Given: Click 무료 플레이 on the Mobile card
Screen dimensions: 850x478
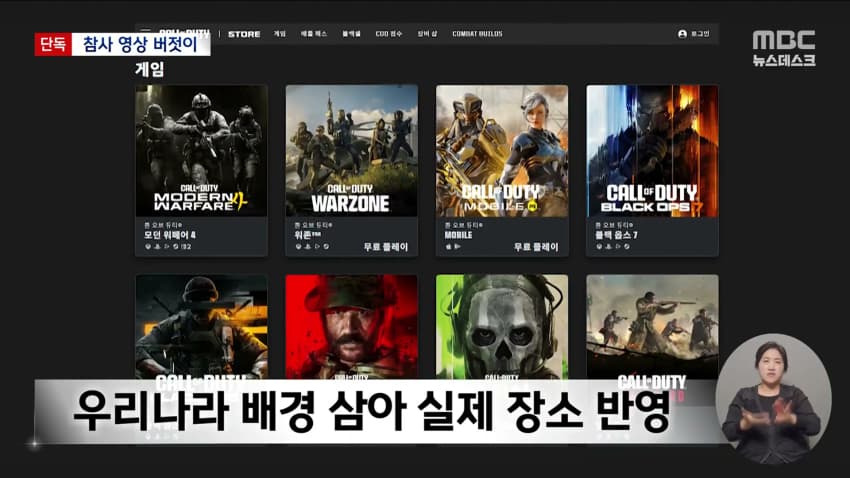Looking at the screenshot, I should click(x=536, y=247).
